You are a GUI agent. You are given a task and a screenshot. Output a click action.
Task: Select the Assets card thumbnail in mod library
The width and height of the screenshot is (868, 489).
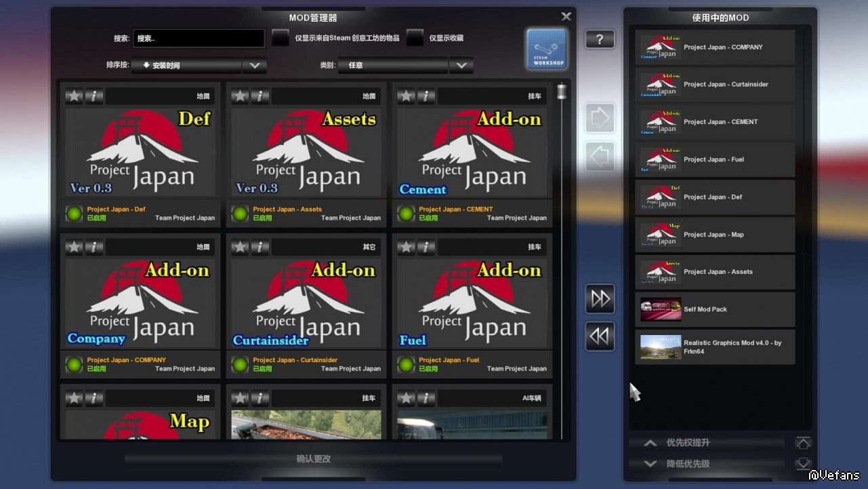click(x=306, y=153)
